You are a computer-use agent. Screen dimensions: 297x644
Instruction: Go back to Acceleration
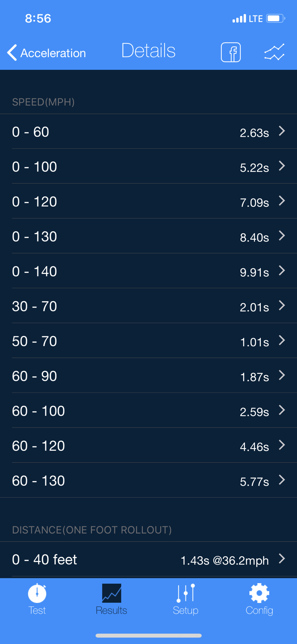pos(46,53)
